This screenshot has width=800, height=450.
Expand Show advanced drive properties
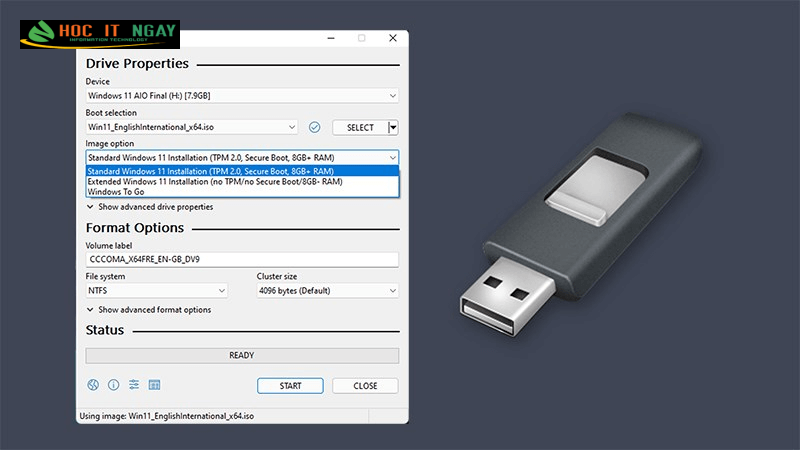(150, 207)
